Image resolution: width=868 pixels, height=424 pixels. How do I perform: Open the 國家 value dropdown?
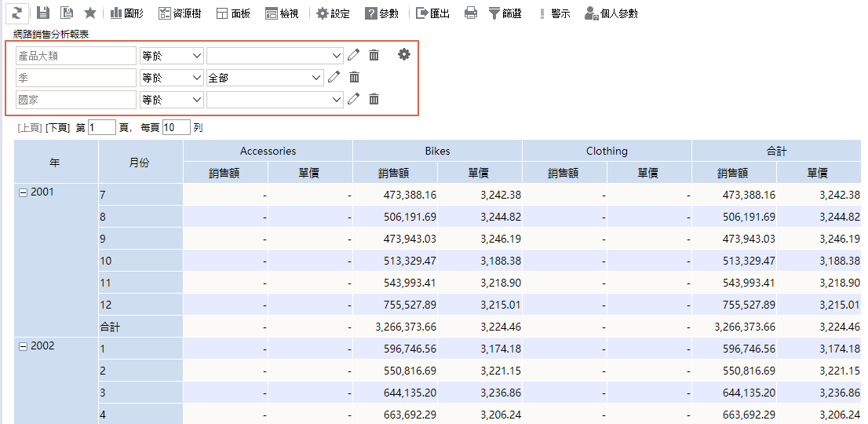click(275, 100)
